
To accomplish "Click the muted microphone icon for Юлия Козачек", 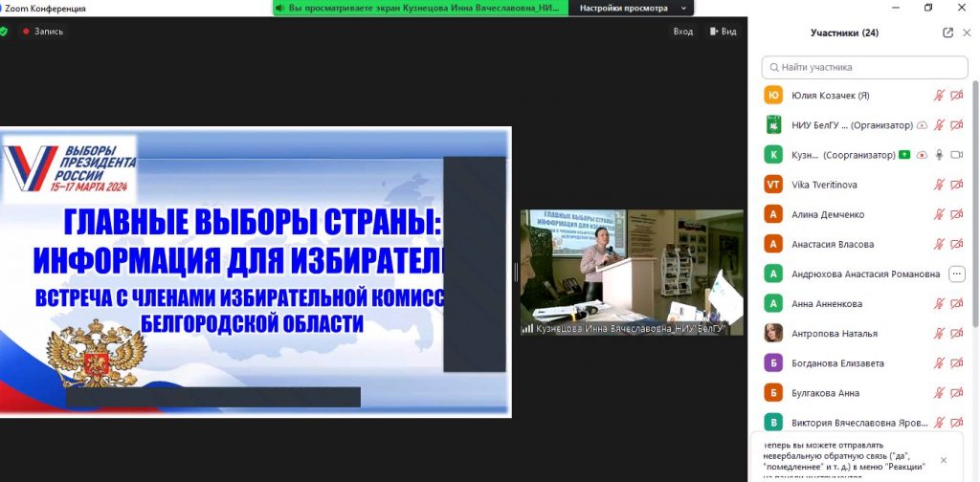I will tap(939, 96).
